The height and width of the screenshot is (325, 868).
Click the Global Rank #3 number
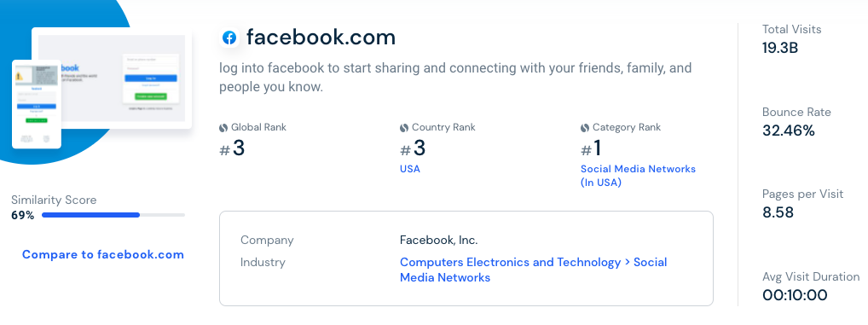point(232,148)
